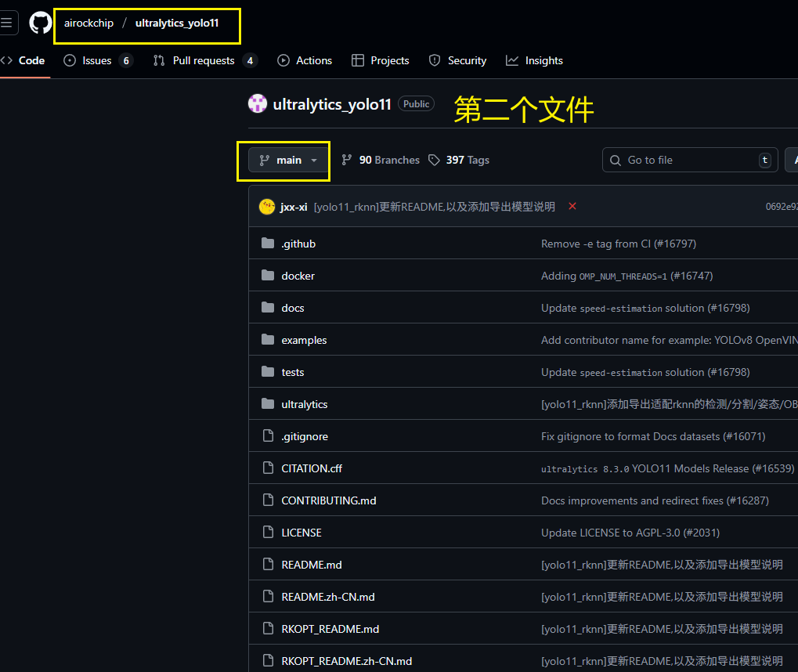This screenshot has width=798, height=672.
Task: Open the .gitignore file
Action: [305, 436]
